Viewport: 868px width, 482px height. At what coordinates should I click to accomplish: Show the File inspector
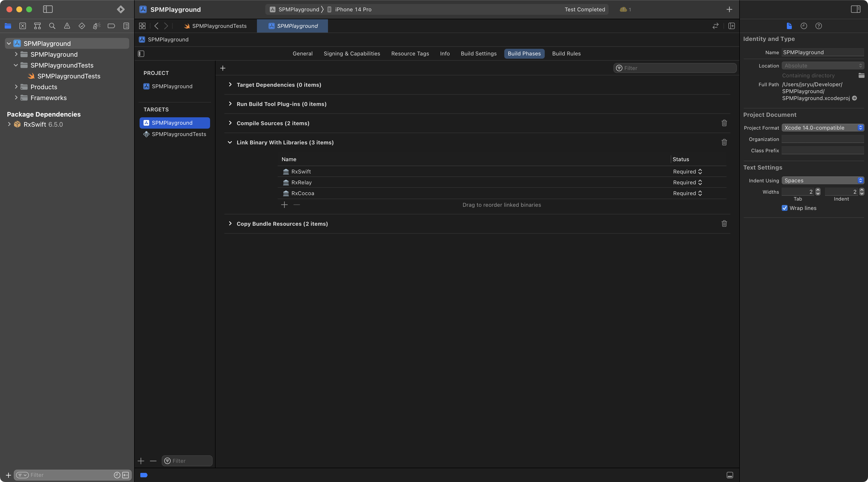point(789,26)
